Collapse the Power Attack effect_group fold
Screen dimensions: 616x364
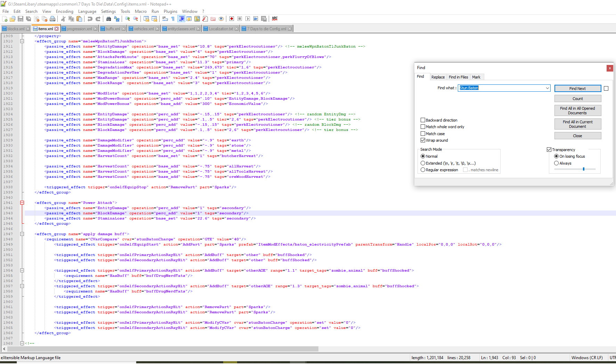22,203
